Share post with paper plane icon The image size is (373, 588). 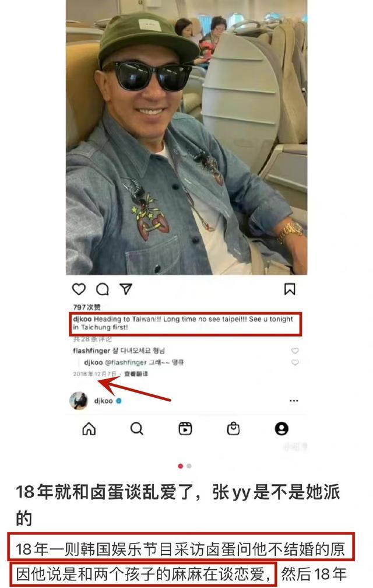pos(126,289)
